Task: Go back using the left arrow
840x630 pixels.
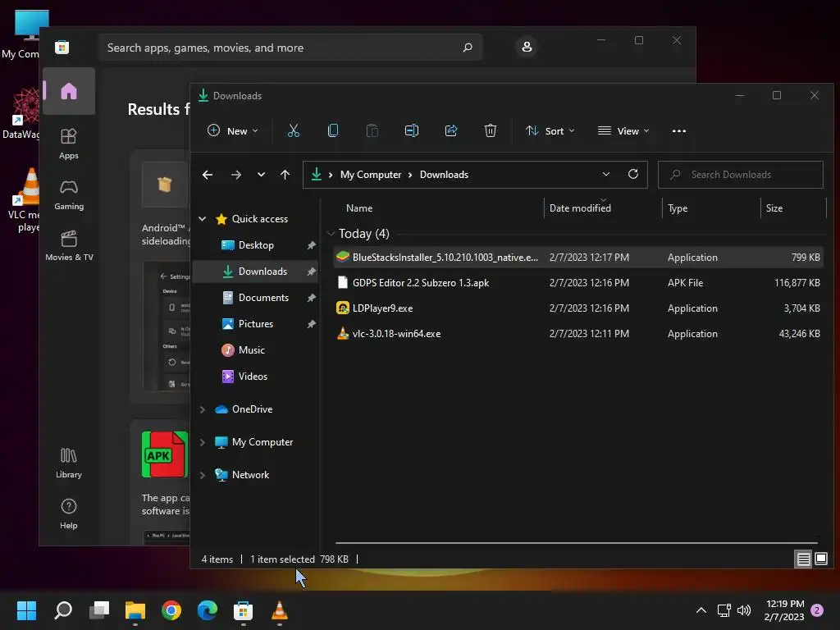Action: coord(208,175)
